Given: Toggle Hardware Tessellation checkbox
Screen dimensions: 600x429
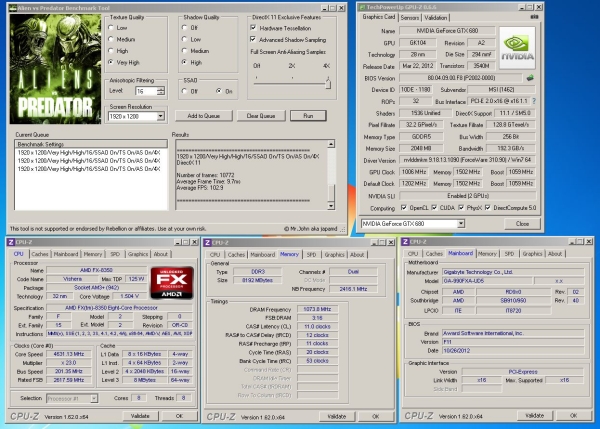Looking at the screenshot, I should point(253,28).
